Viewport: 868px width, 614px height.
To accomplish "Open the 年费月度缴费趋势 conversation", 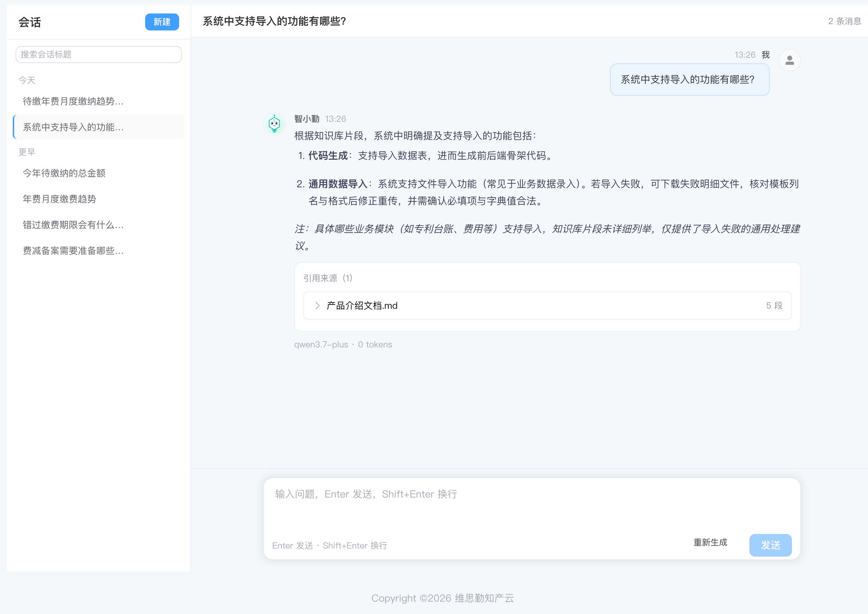I will coord(99,199).
